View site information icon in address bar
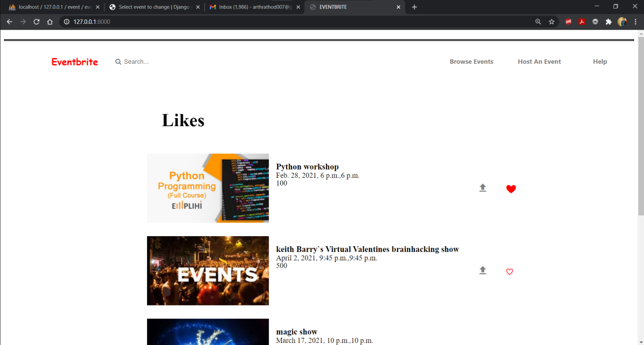 (67, 22)
